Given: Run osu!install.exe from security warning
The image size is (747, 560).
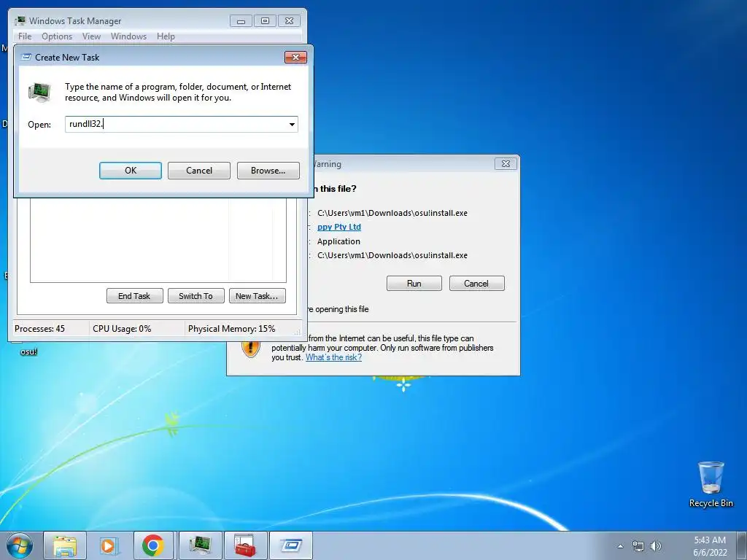Looking at the screenshot, I should (414, 284).
